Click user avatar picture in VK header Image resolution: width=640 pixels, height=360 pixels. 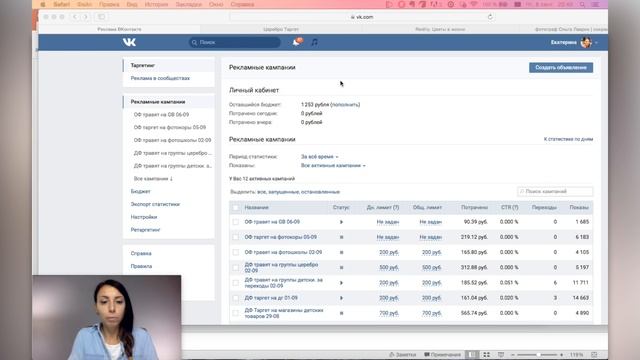(586, 42)
